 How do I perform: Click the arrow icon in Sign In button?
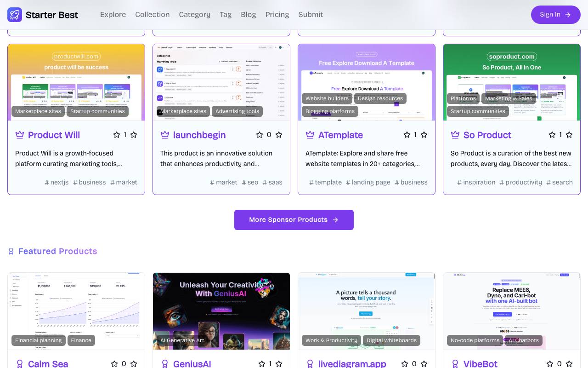(568, 15)
